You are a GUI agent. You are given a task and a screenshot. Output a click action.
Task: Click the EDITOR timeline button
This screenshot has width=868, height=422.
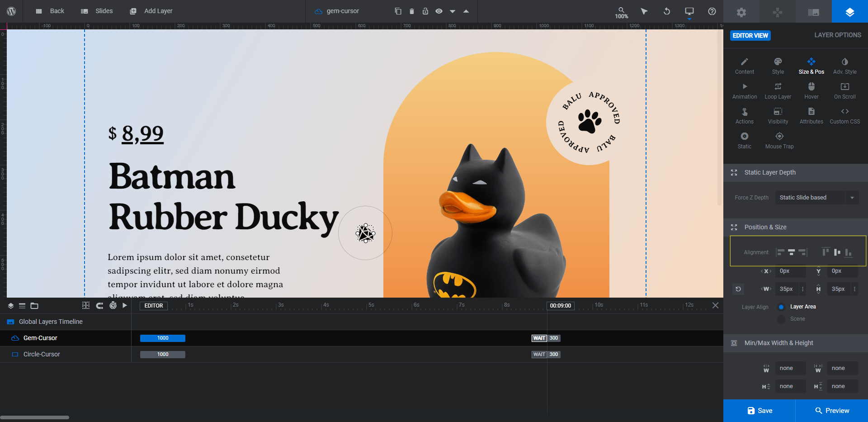[154, 306]
